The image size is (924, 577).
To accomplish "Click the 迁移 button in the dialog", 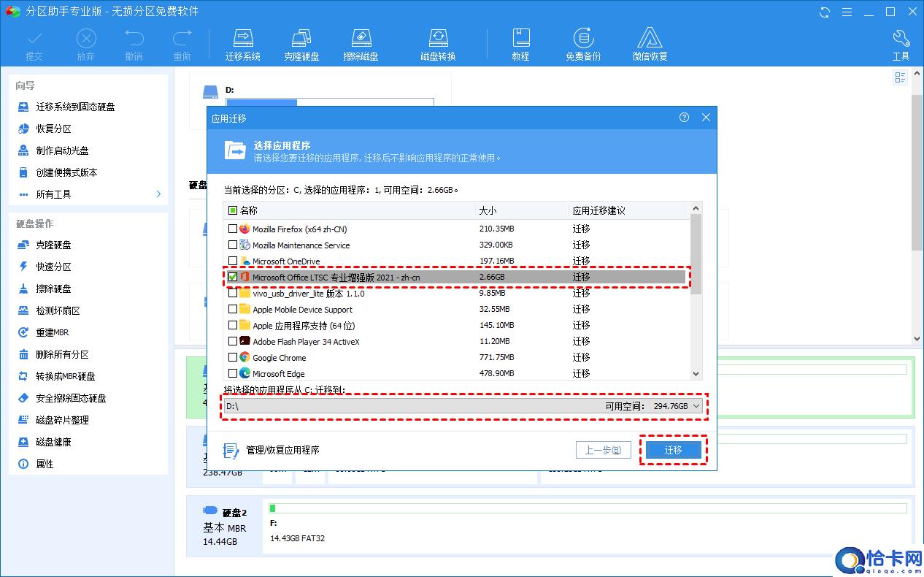I will [673, 451].
